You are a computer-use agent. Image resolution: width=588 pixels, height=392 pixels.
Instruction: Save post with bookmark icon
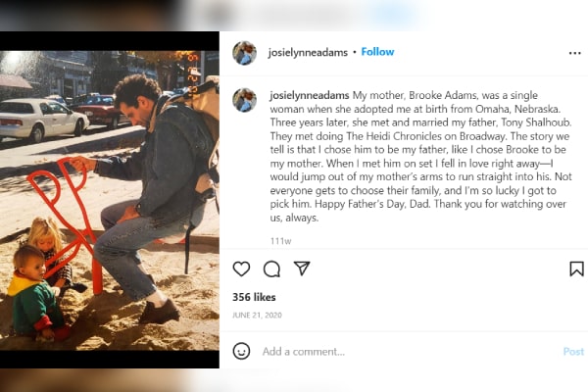click(x=576, y=269)
